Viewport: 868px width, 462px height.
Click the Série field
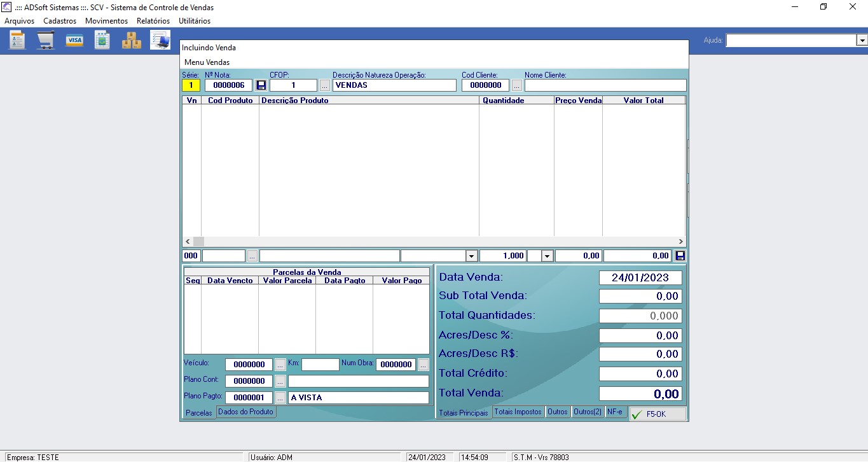click(x=191, y=85)
